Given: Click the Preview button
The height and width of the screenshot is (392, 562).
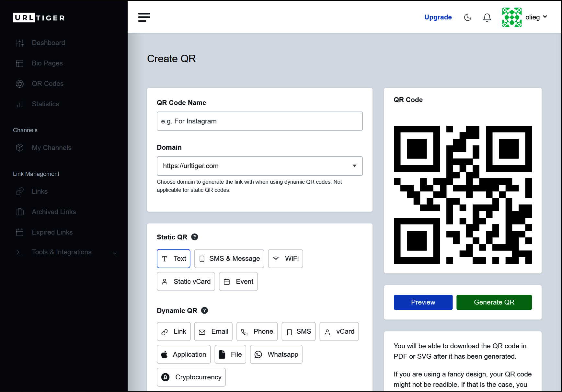Looking at the screenshot, I should point(423,302).
